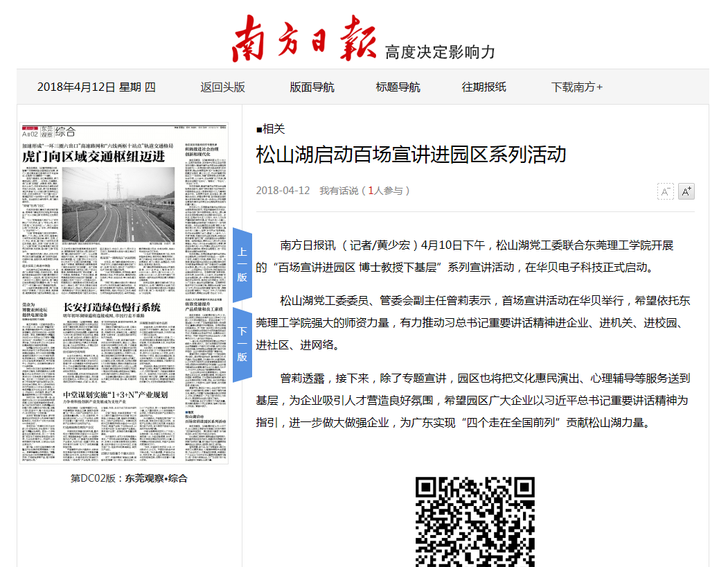Open the 版面导航 menu
Screen dimensions: 728x567
click(312, 87)
